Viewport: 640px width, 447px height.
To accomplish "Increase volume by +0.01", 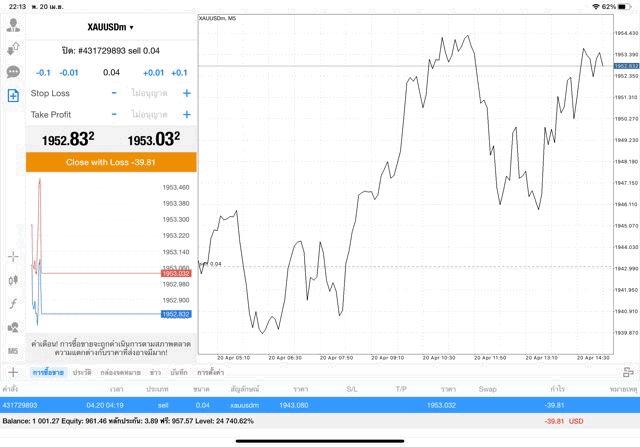I will pos(153,72).
